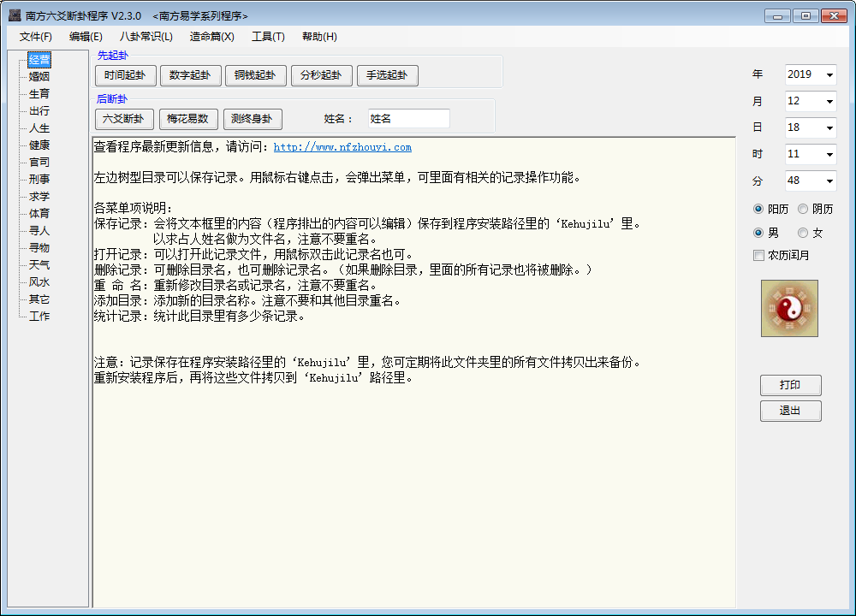
Task: Select 出行 in the tree list
Action: [x=39, y=110]
